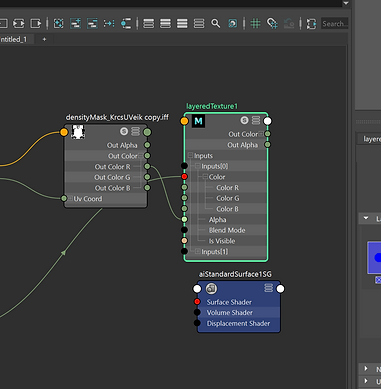This screenshot has height=389, width=381.
Task: Select the densityMask_KrcsUVeik copy.iff node title
Action: click(x=117, y=117)
